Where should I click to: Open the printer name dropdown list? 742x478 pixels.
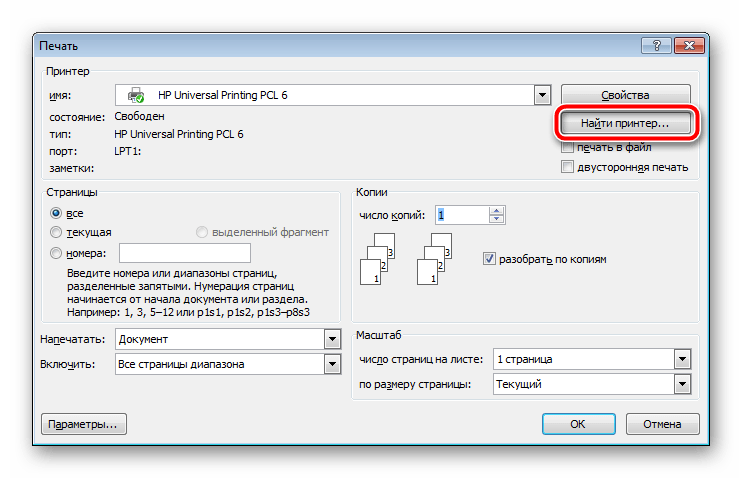pyautogui.click(x=542, y=95)
